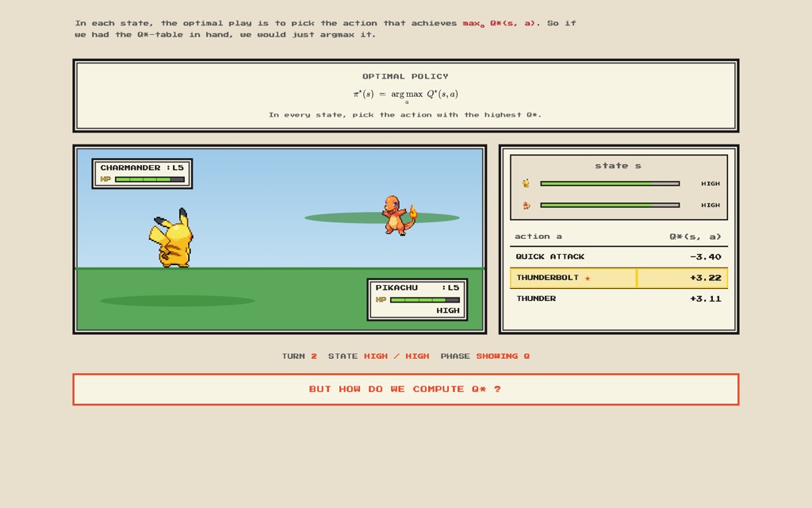Click the turn number 2 in status line

pos(314,356)
